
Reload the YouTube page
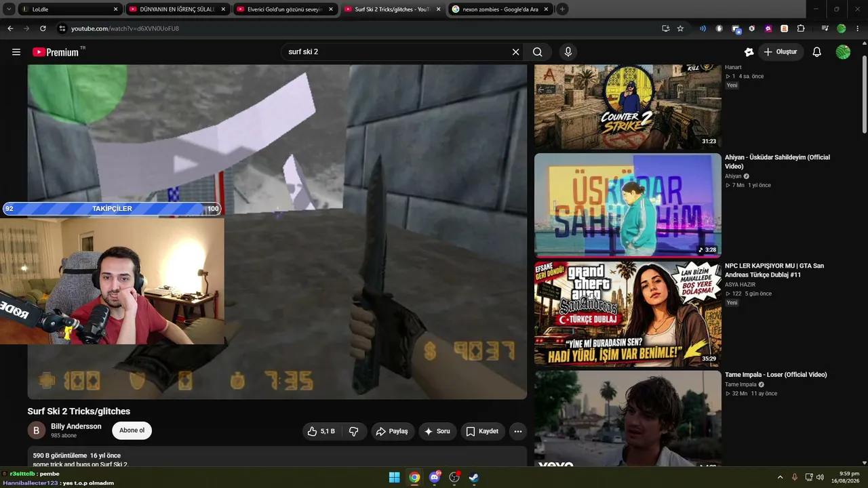[x=43, y=28]
